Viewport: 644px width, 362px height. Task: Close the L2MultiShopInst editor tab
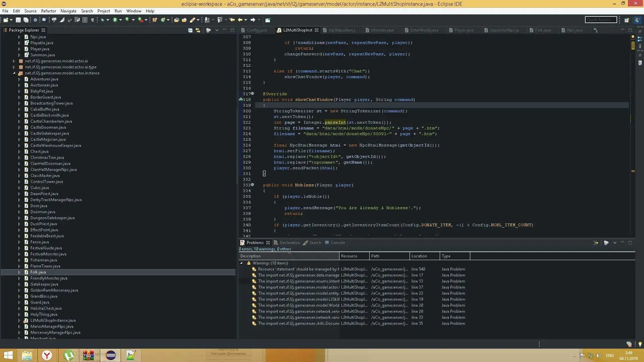(x=317, y=30)
